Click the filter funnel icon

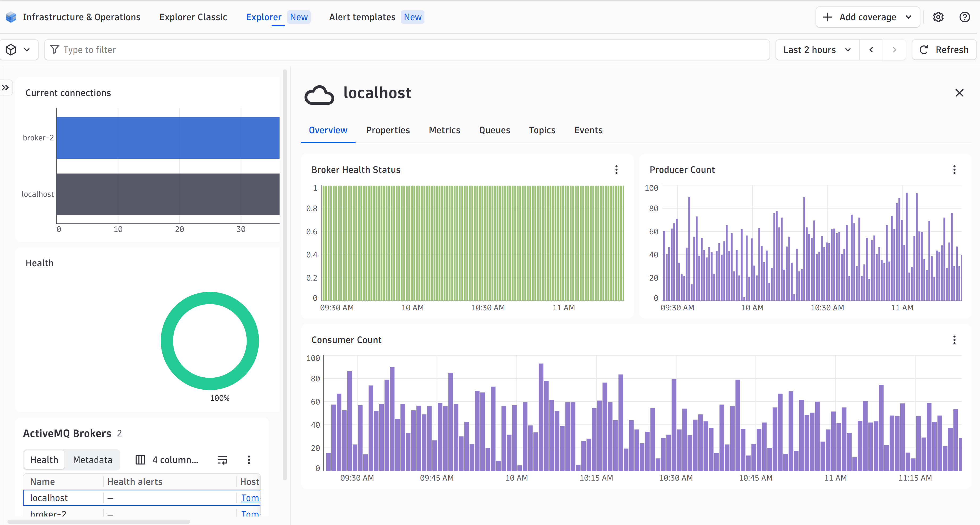[55, 49]
